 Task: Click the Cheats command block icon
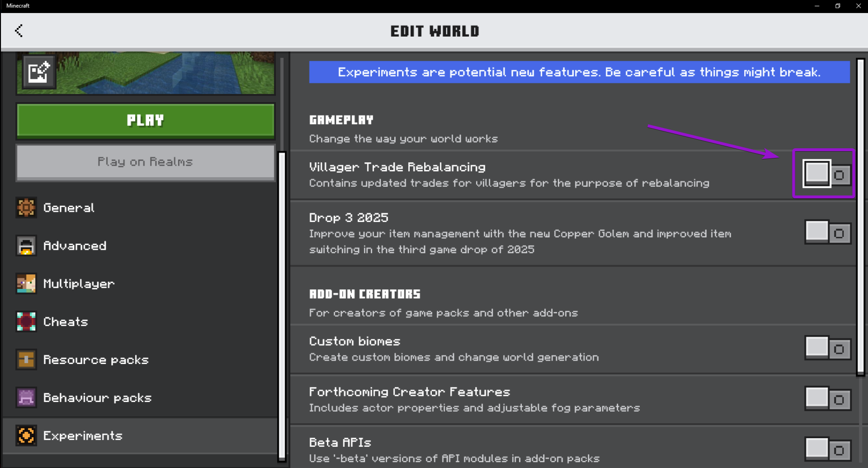click(26, 322)
